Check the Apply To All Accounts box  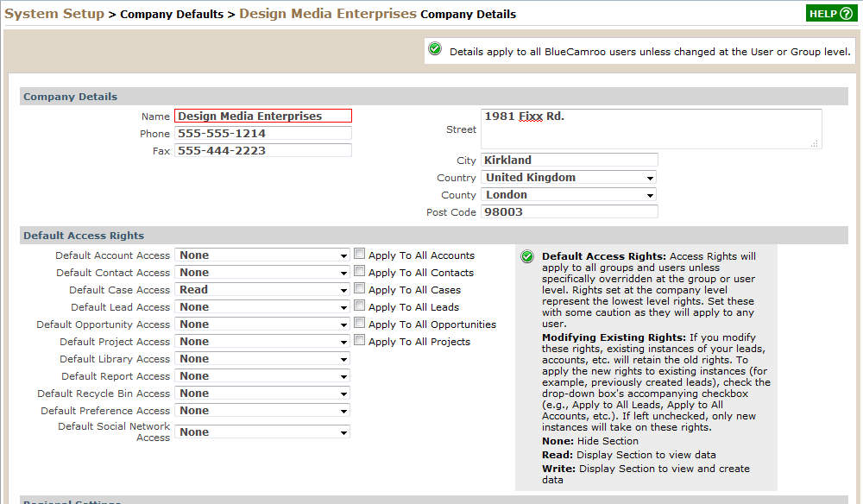(x=359, y=254)
